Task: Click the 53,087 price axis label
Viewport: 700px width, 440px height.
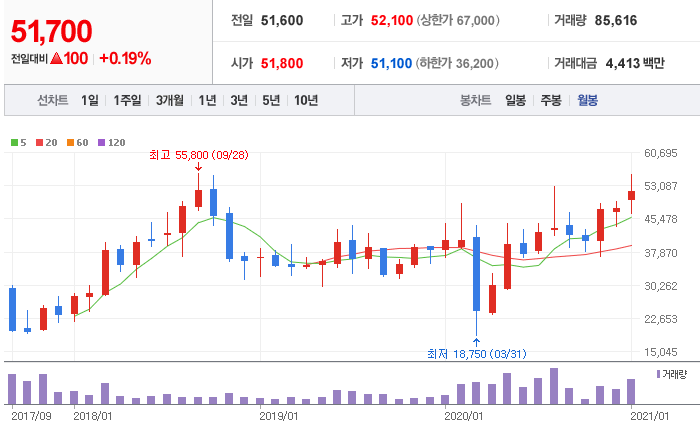Action: pyautogui.click(x=661, y=186)
